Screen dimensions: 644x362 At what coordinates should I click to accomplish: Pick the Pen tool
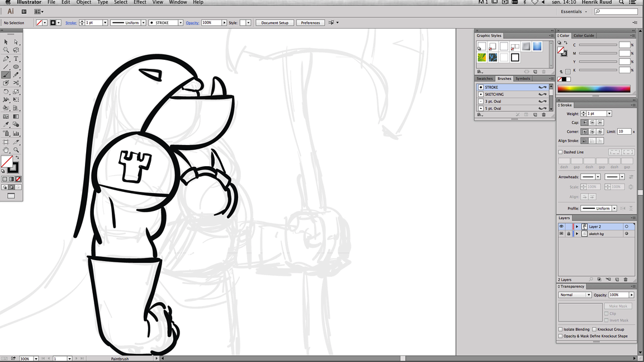(6, 59)
